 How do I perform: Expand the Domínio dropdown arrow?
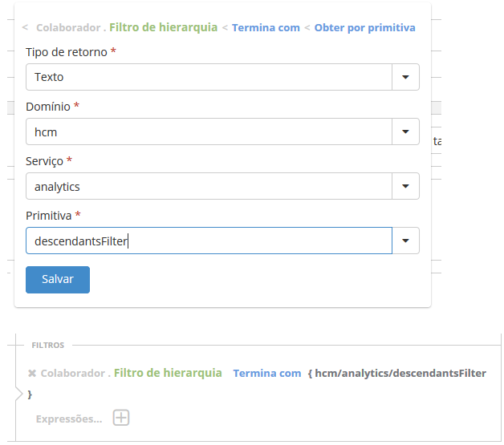405,131
